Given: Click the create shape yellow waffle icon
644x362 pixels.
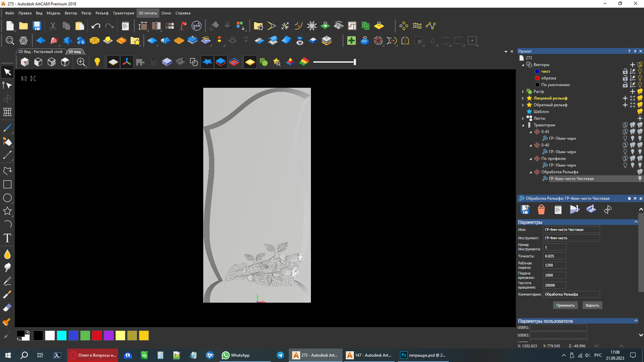Looking at the screenshot, I should pyautogui.click(x=95, y=40).
